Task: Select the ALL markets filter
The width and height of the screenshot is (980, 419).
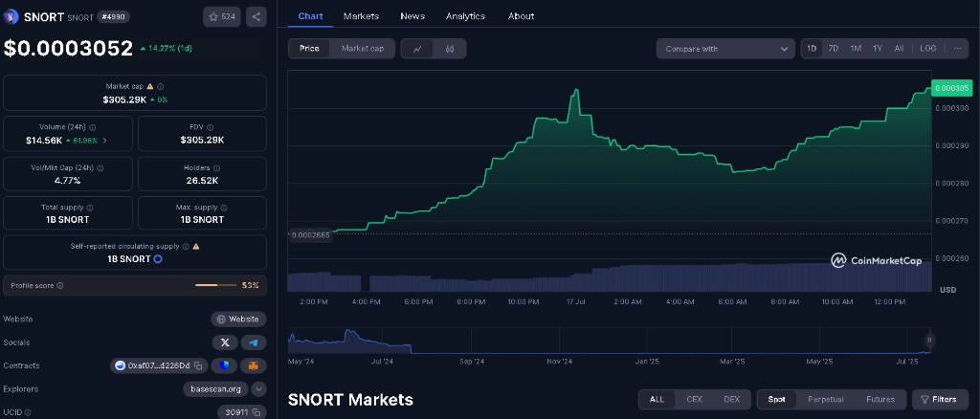Action: pyautogui.click(x=657, y=400)
